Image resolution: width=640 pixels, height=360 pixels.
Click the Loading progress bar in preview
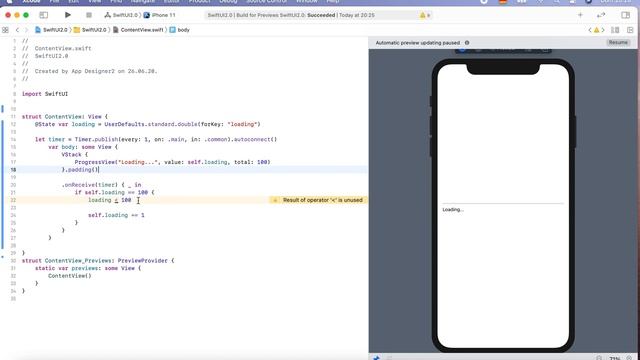[503, 203]
